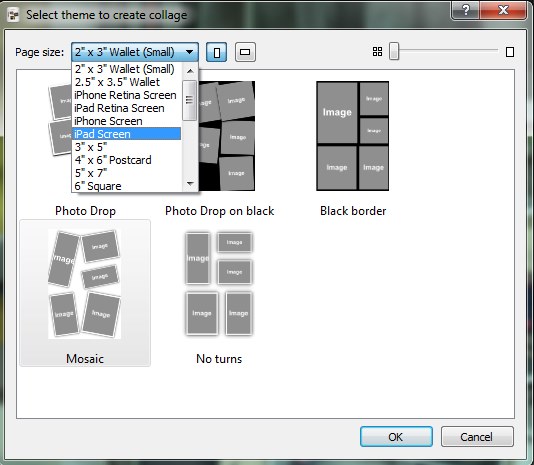The image size is (534, 465).
Task: Choose 4" x 6" Postcard page size
Action: [126, 160]
